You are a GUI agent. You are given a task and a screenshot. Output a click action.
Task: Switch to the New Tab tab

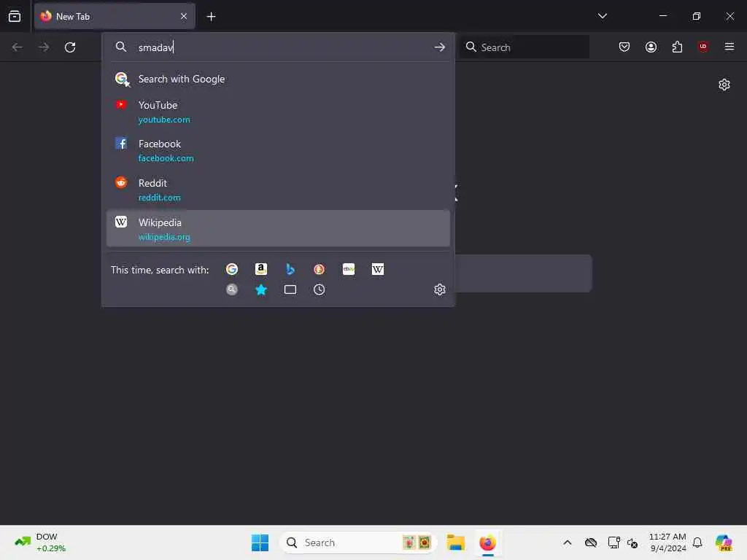(x=115, y=16)
